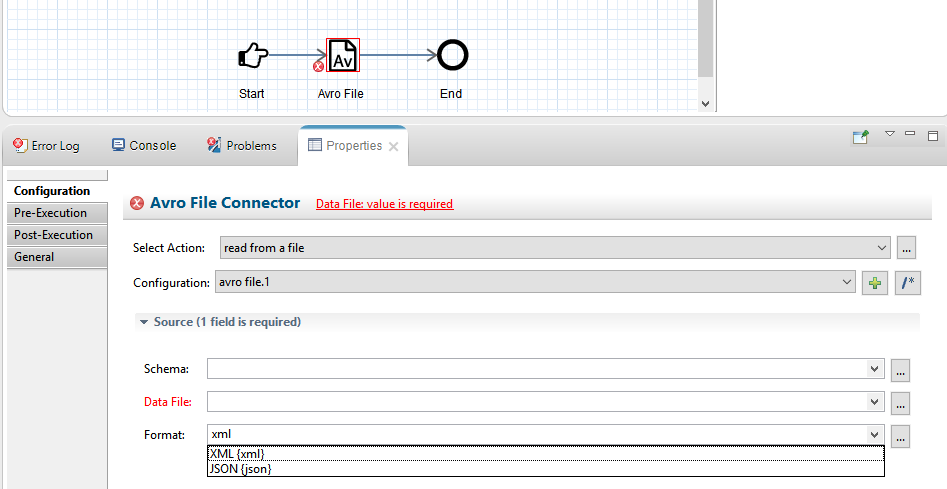Click the Avro File Connector error icon
Image resolution: width=947 pixels, height=489 pixels.
[137, 203]
